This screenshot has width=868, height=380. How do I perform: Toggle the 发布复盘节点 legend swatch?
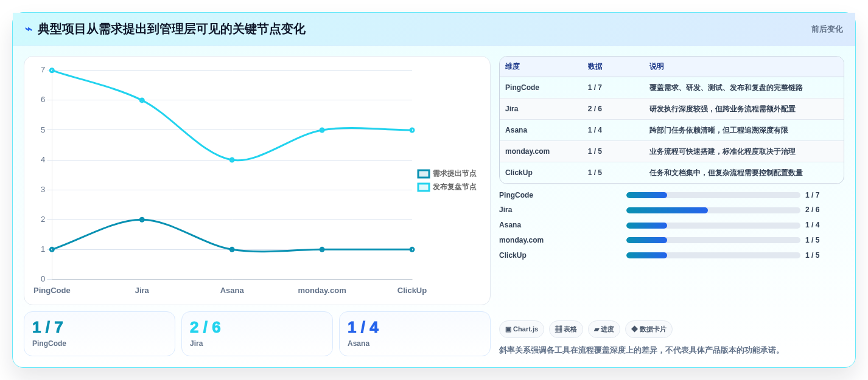[424, 187]
